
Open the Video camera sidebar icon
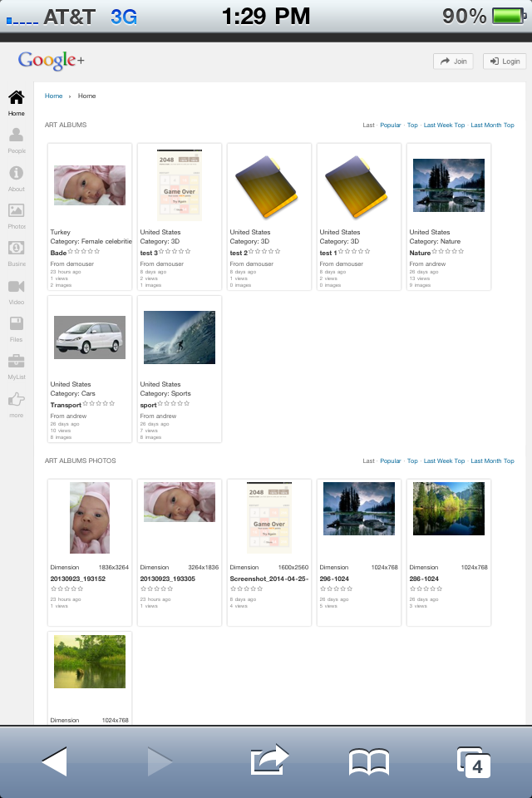click(x=17, y=286)
